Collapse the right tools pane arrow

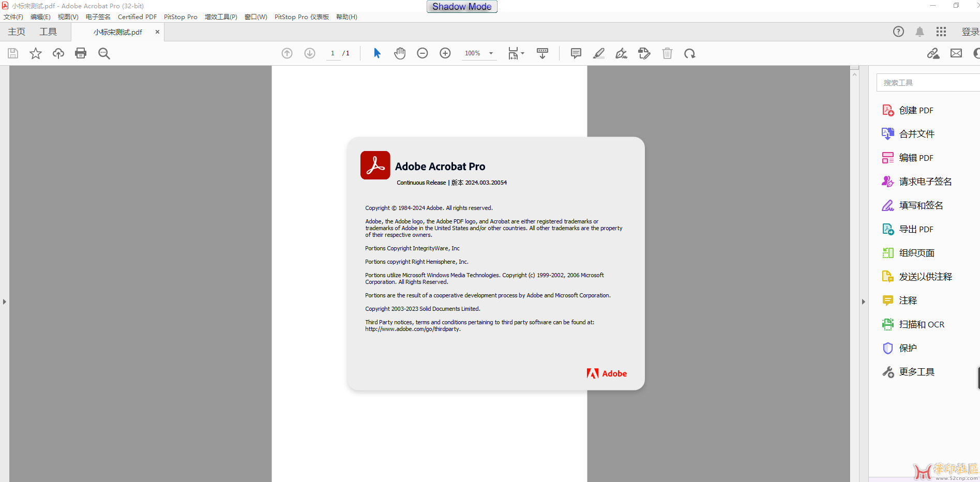click(x=863, y=302)
